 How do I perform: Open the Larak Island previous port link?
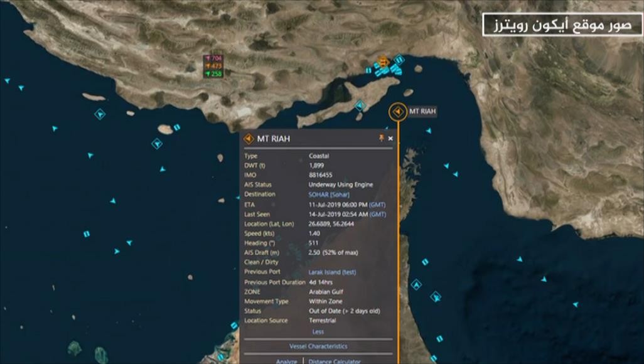[x=332, y=272]
